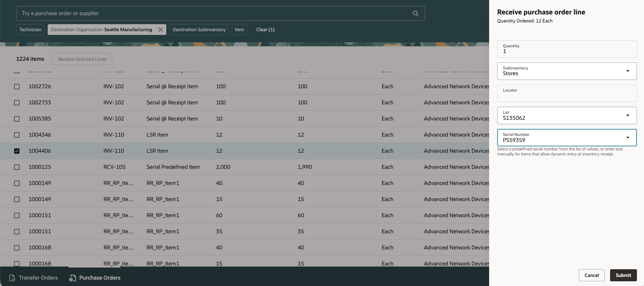The height and width of the screenshot is (286, 644).
Task: Click the Locator input field
Action: point(567,93)
